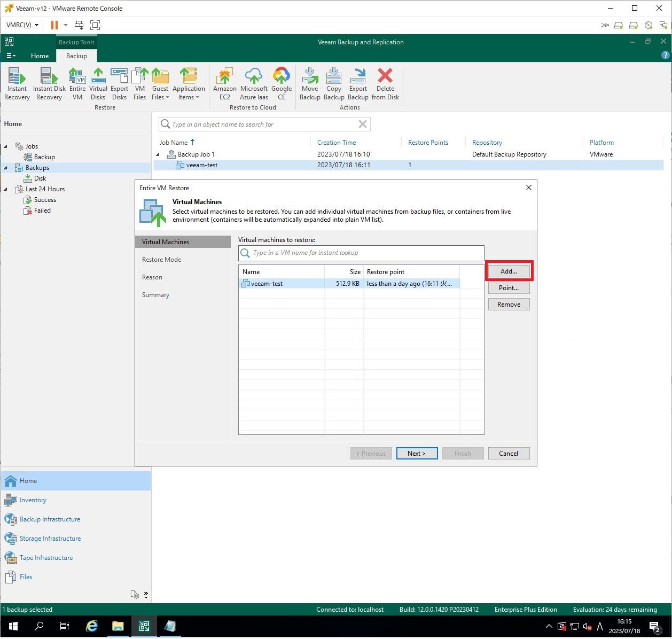Click Copy Backup action icon
The image size is (672, 639).
coord(334,84)
